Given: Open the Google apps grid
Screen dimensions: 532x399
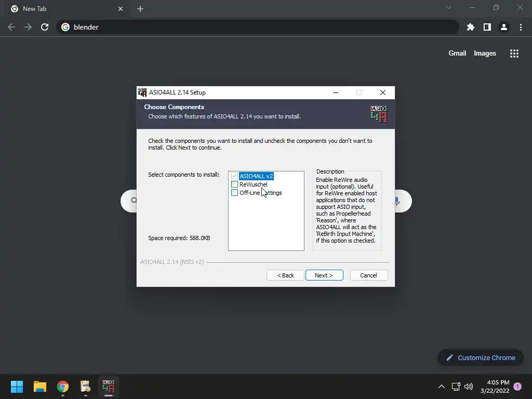Looking at the screenshot, I should [514, 54].
